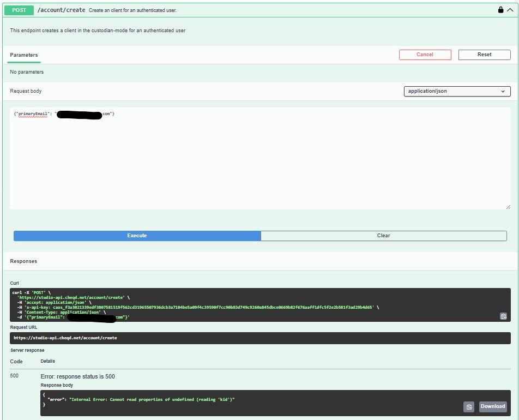The height and width of the screenshot is (420, 519).
Task: Click the "Curl" label above the command
Action: click(x=15, y=283)
